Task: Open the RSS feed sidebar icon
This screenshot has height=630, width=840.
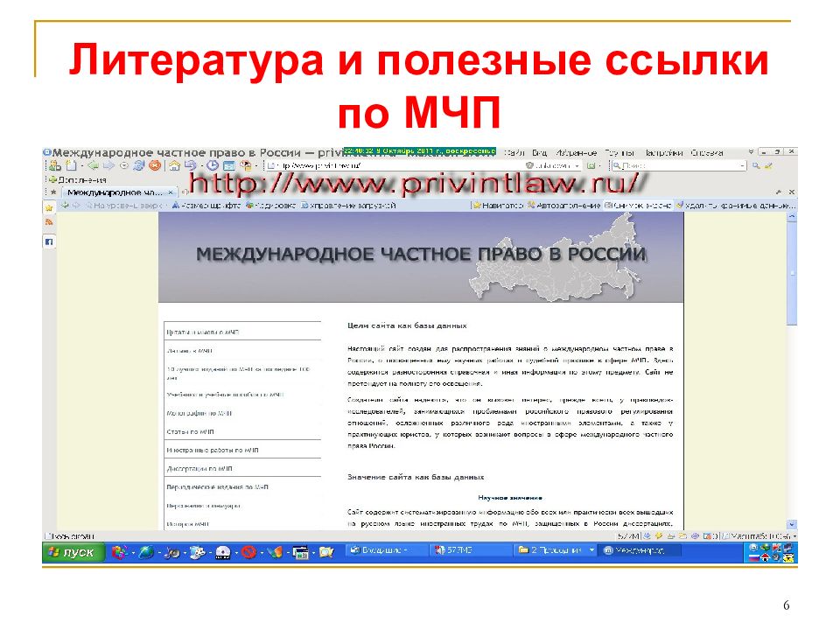Action: coord(49,222)
